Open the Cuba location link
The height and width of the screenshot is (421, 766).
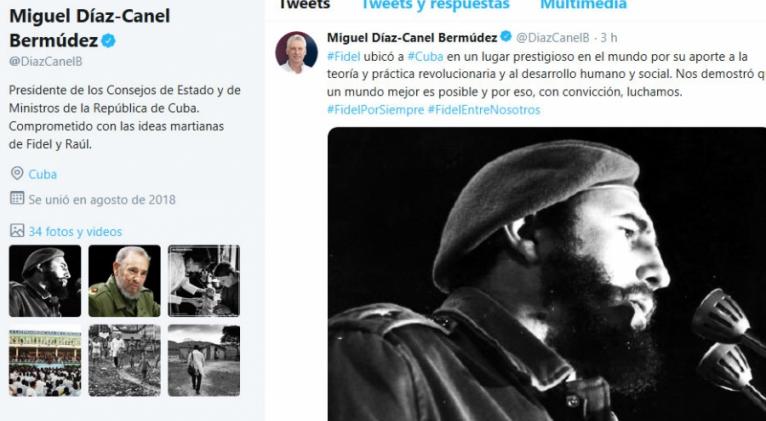click(x=43, y=174)
